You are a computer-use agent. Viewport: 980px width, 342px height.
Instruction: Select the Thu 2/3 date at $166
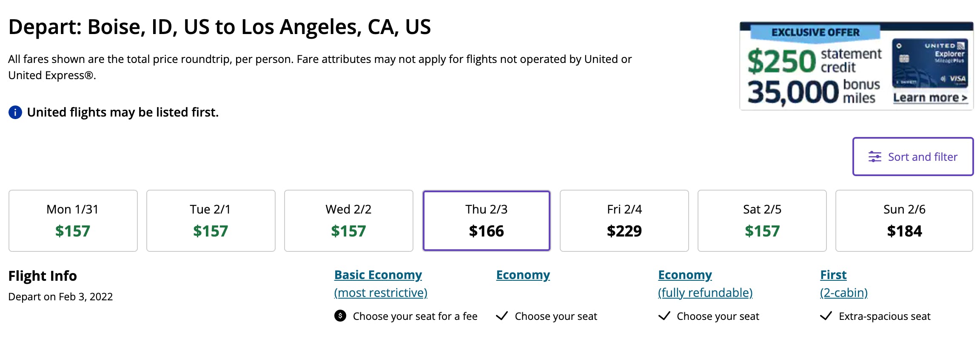(487, 221)
